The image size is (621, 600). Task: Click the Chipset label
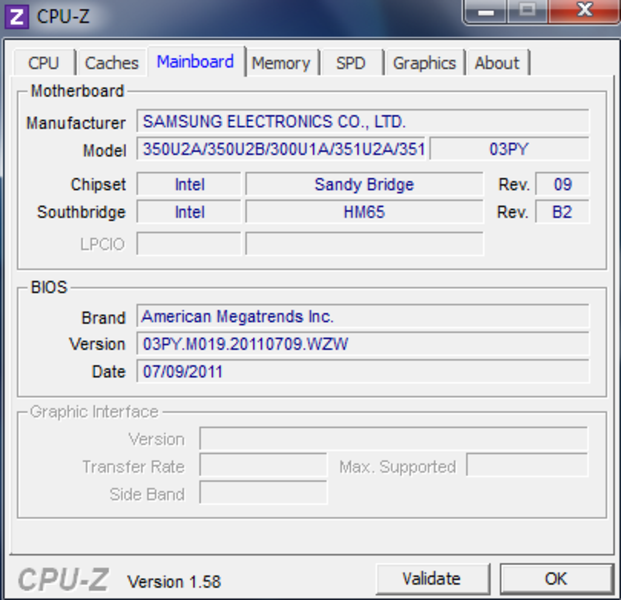click(98, 185)
